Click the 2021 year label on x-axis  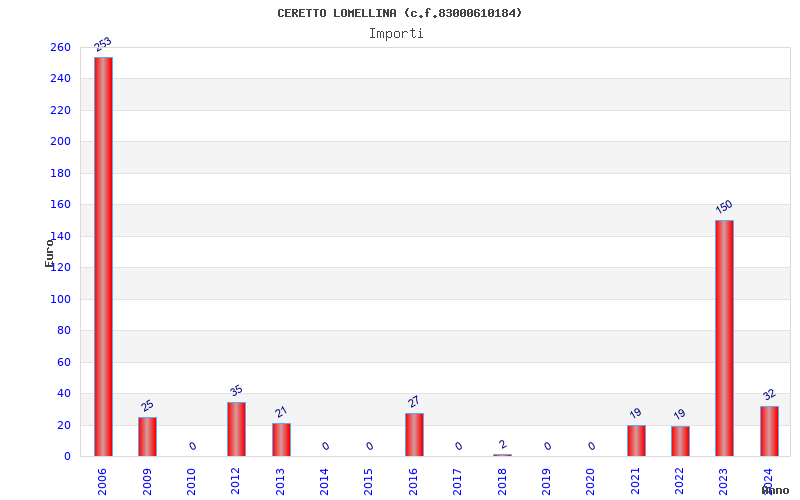point(635,482)
